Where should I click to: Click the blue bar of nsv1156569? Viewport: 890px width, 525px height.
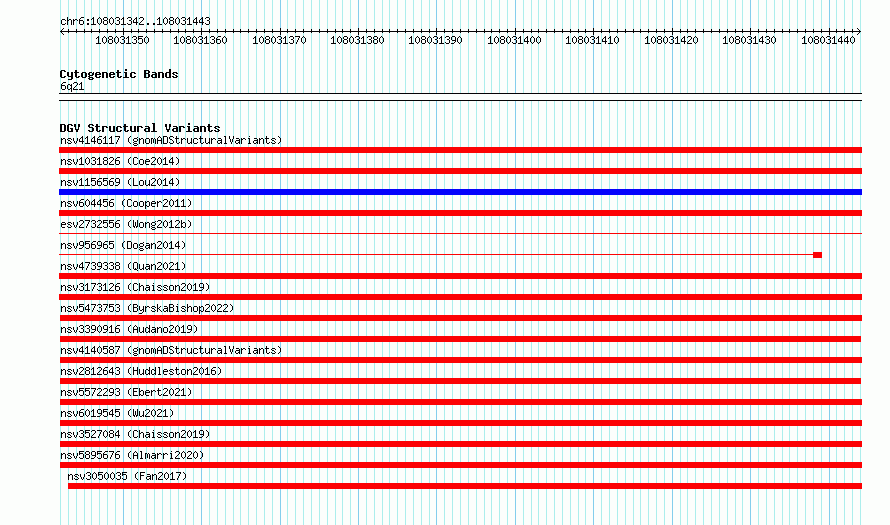(460, 192)
